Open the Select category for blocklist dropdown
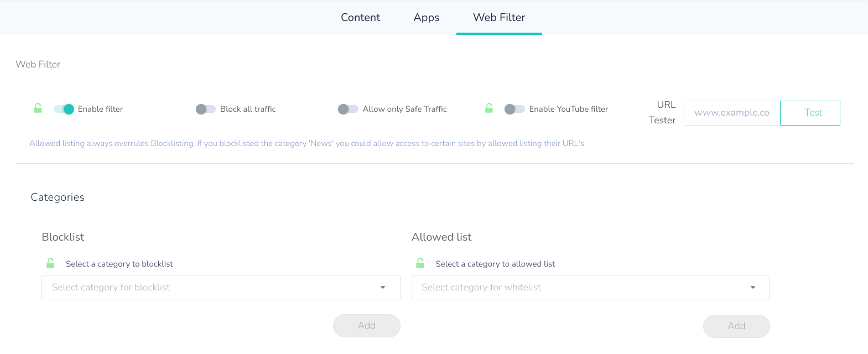The image size is (868, 354). click(x=221, y=288)
